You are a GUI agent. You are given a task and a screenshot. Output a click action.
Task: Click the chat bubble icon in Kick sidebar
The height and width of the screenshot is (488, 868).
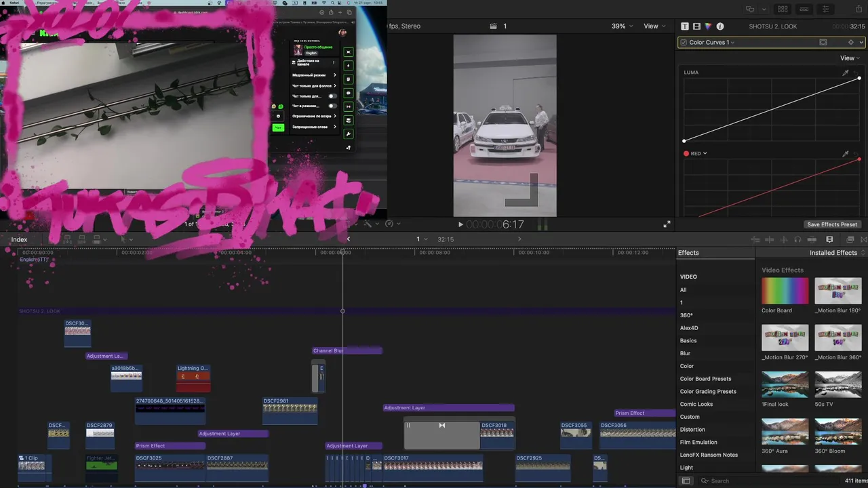pos(349,93)
